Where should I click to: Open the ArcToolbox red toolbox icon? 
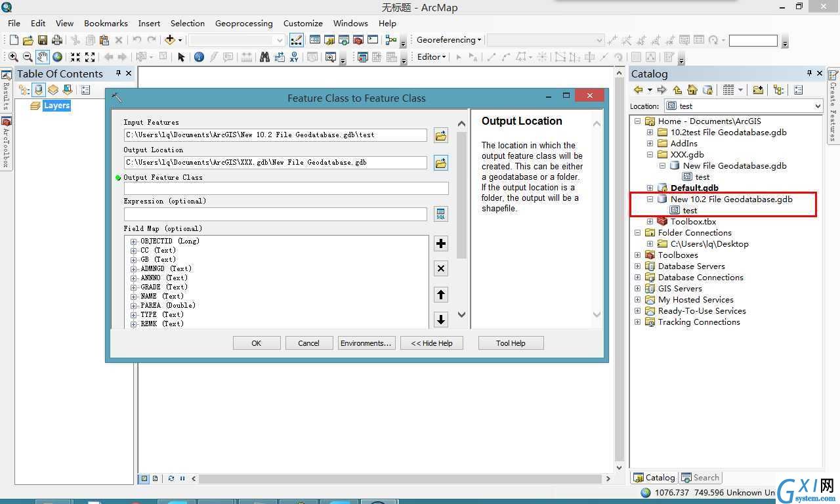tap(358, 40)
